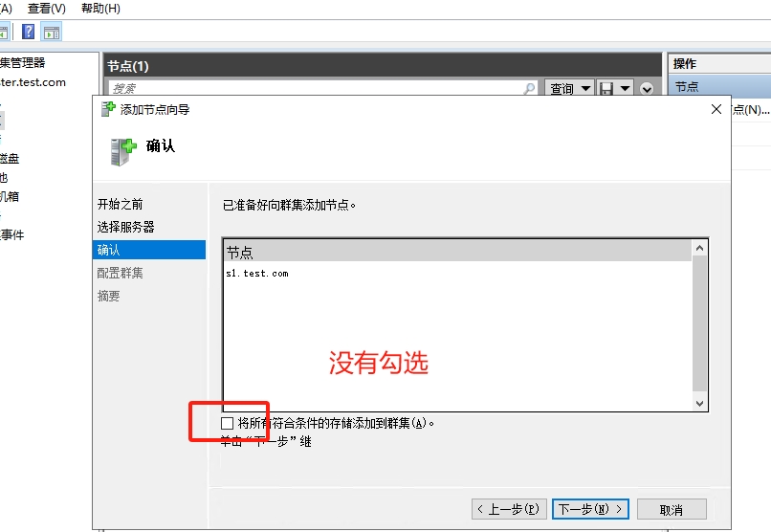Expand the round chevron button beside search
The height and width of the screenshot is (532, 771).
[647, 89]
